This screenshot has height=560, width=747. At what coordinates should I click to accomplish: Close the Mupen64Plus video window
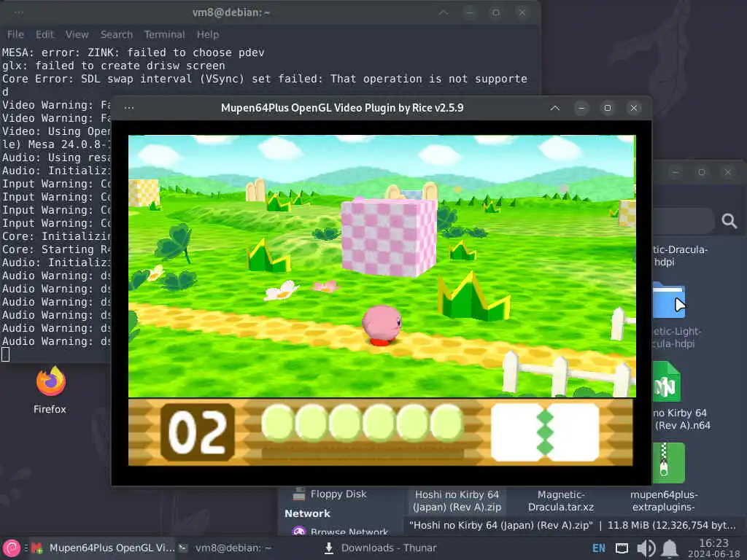click(634, 108)
